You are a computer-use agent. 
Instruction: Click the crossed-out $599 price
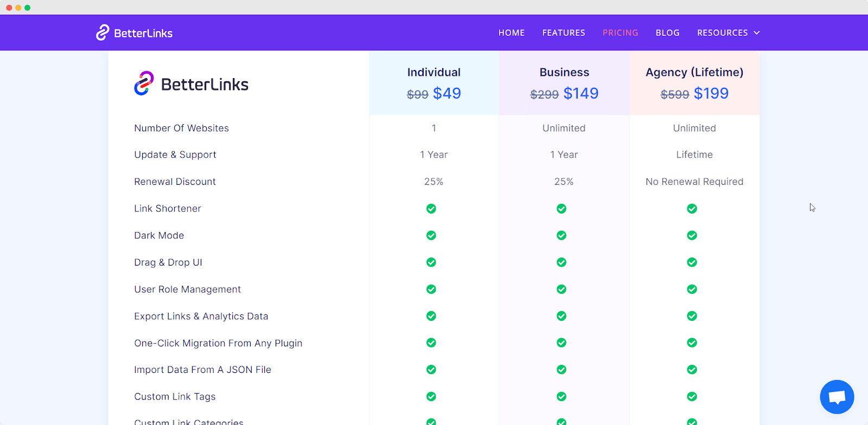pos(675,94)
